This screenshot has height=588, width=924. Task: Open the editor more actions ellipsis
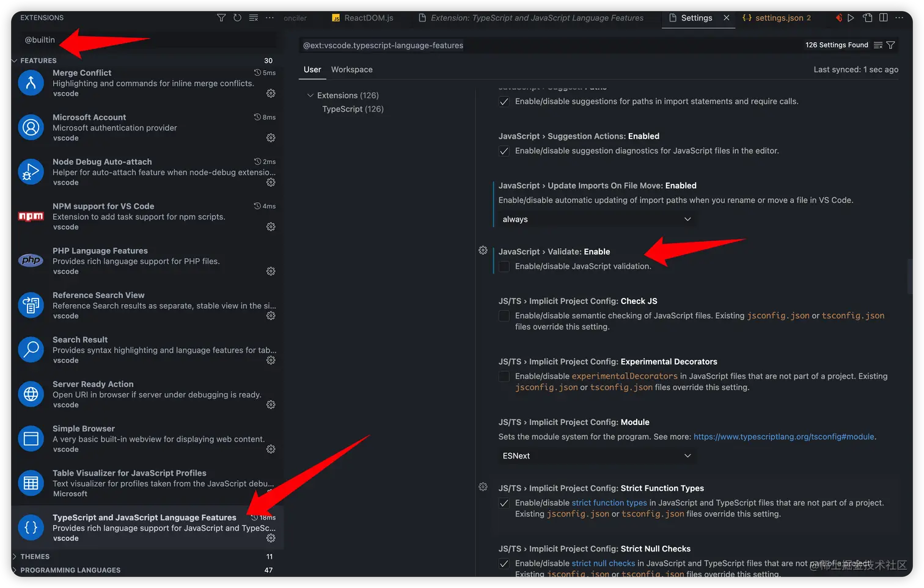point(899,18)
